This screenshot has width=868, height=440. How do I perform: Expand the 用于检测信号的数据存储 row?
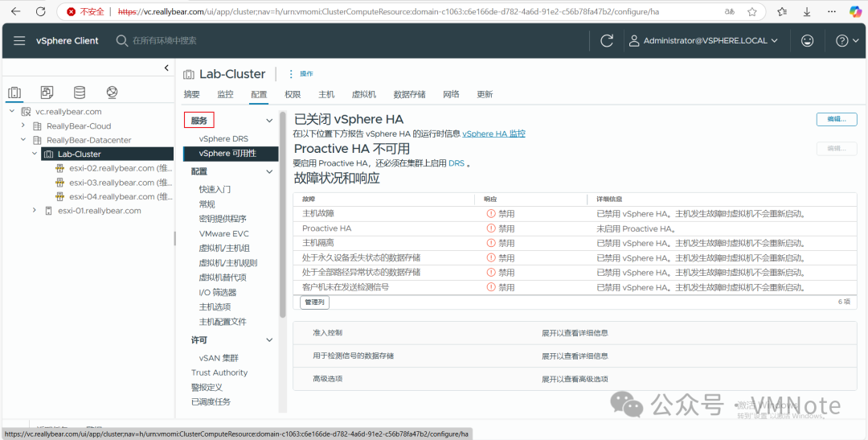[x=575, y=356]
